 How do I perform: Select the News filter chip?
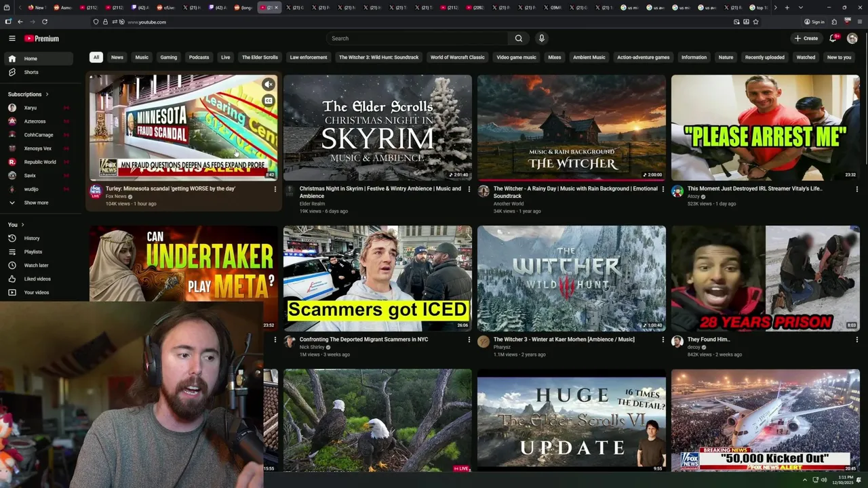(x=117, y=58)
